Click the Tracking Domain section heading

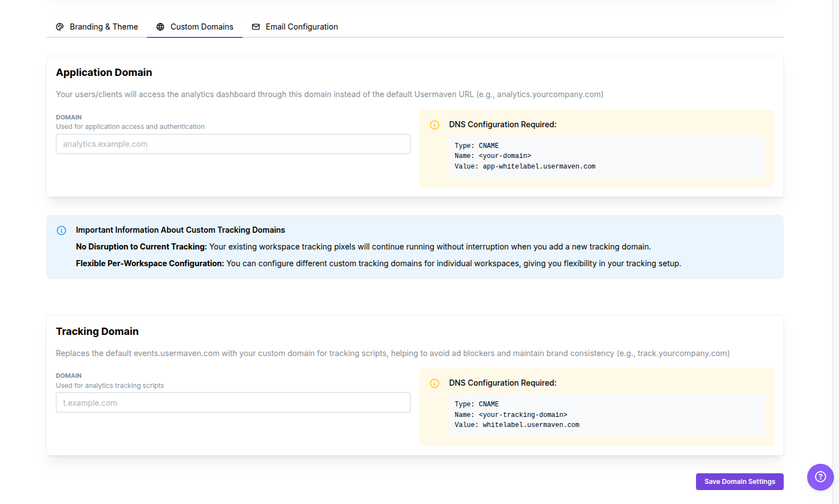[97, 332]
